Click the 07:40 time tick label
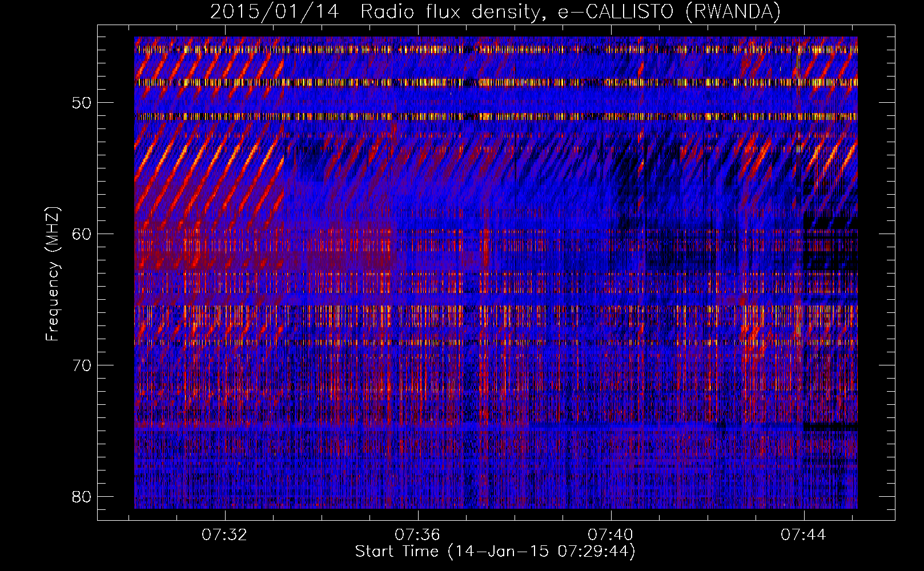924x571 pixels. click(x=610, y=535)
